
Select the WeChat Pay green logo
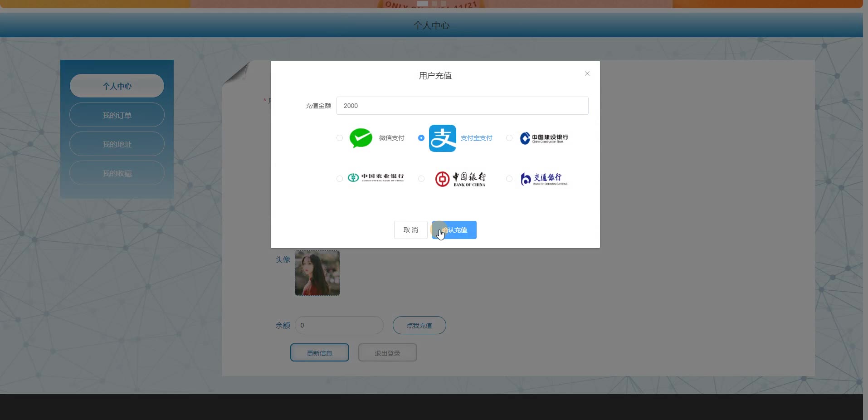361,138
